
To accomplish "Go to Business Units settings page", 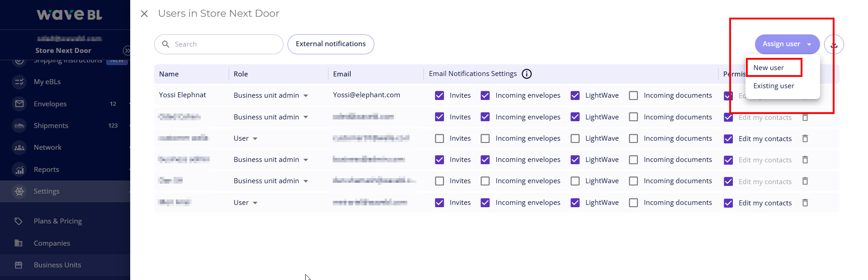I will click(x=57, y=265).
